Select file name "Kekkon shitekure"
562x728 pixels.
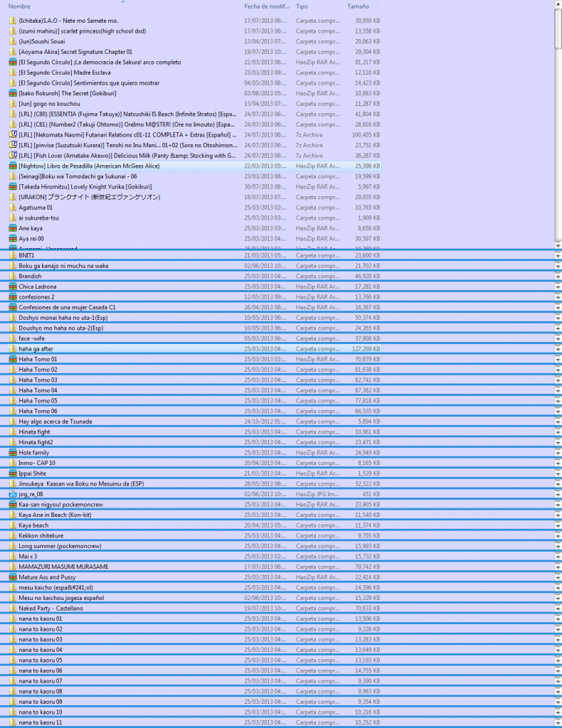(x=41, y=535)
